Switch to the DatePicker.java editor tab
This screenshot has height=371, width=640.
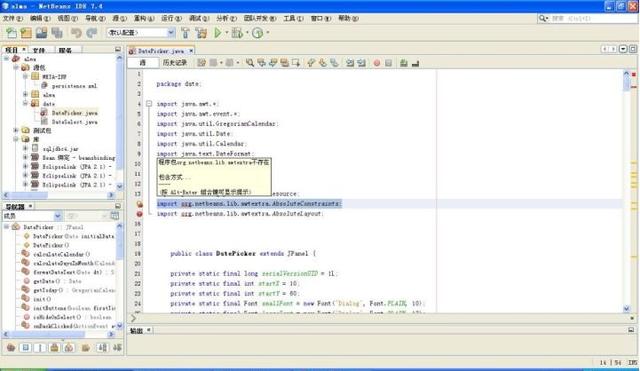click(x=160, y=51)
